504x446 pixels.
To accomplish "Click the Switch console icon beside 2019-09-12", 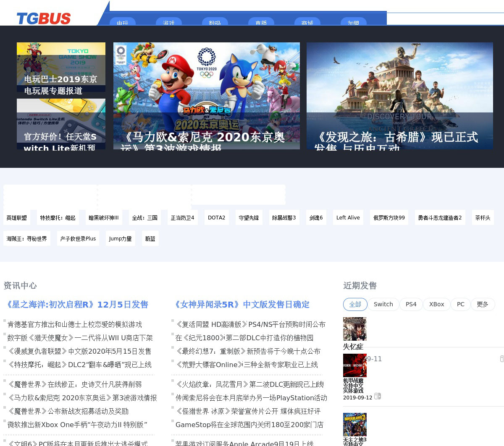I will [378, 396].
